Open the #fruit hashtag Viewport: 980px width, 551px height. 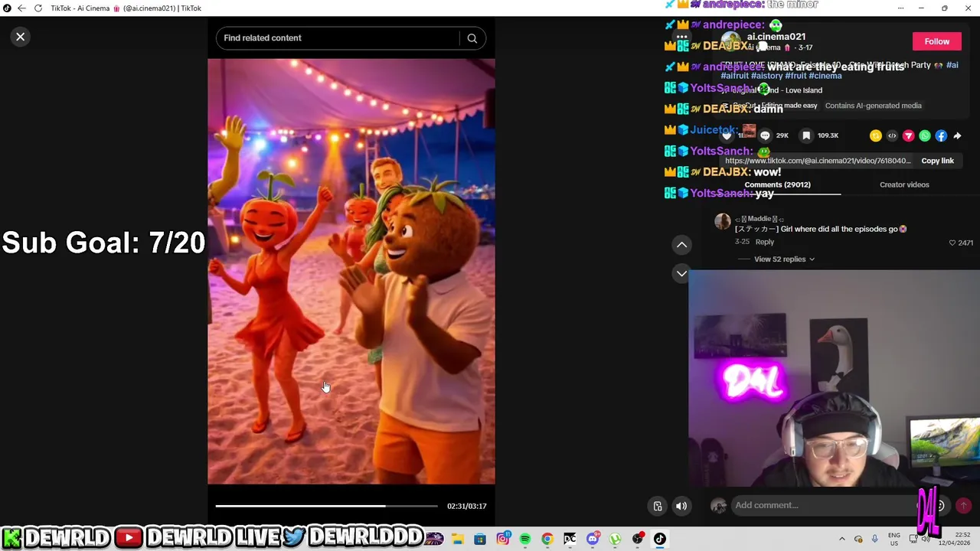796,76
